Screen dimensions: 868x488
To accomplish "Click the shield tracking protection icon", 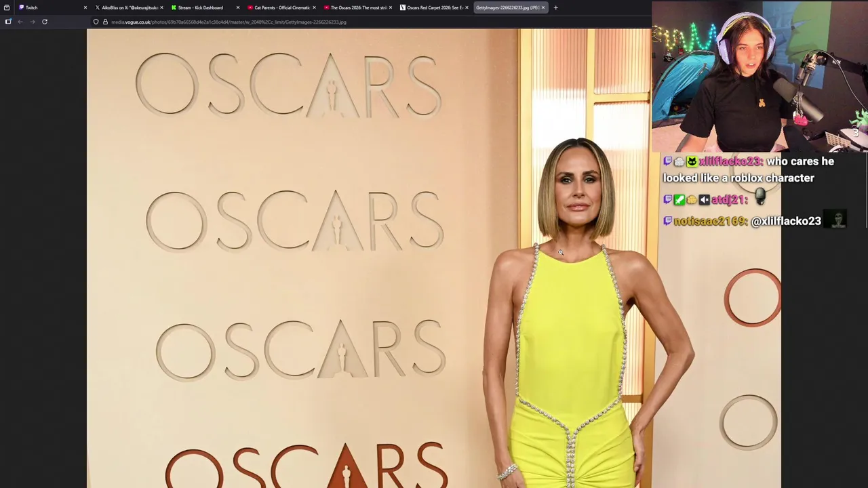I will (x=96, y=22).
